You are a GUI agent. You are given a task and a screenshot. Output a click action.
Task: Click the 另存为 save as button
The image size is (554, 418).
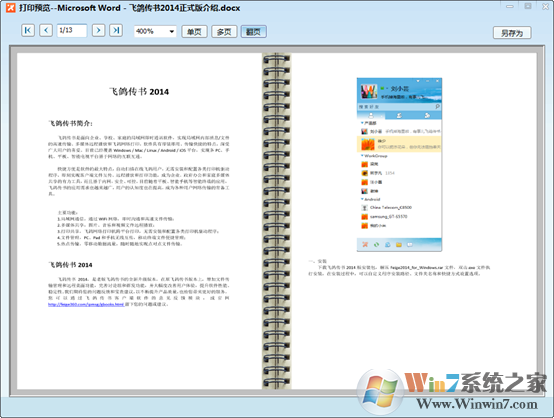click(x=512, y=33)
